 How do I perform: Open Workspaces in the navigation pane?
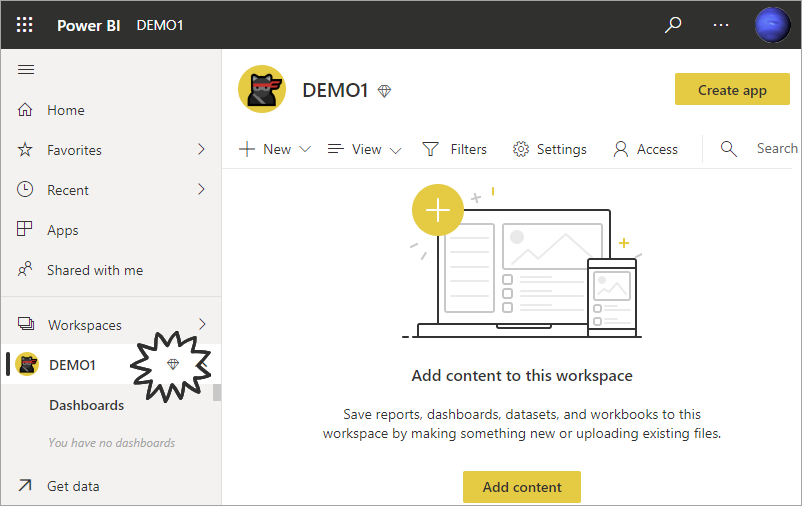tap(111, 325)
